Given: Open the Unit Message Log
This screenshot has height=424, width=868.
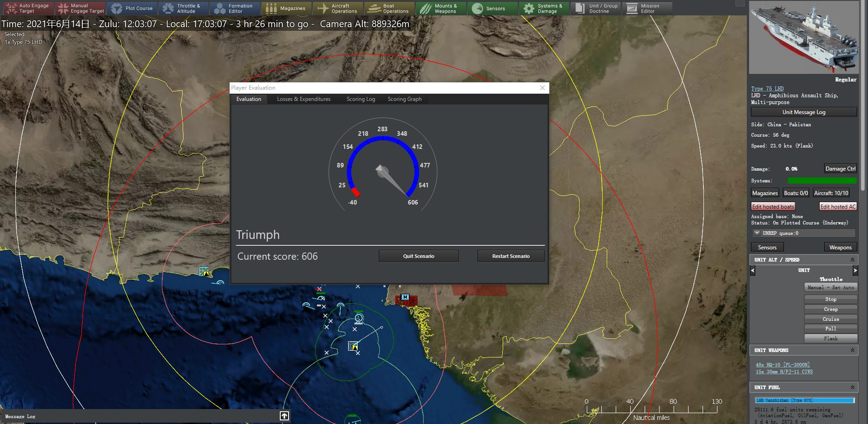Looking at the screenshot, I should coord(804,112).
